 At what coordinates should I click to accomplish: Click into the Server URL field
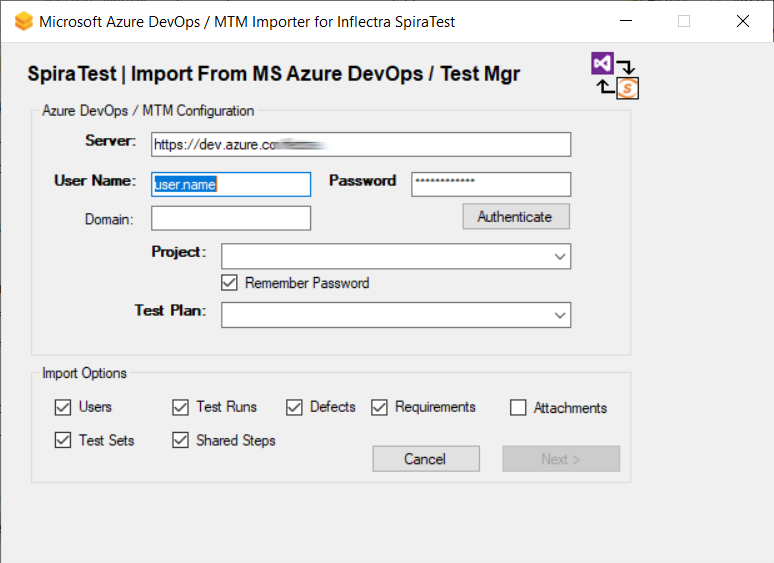pos(361,145)
